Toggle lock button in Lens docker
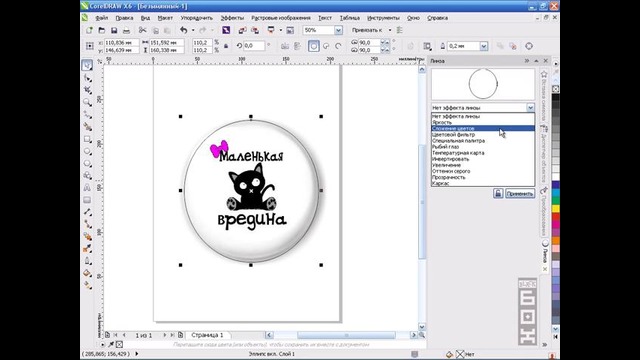The height and width of the screenshot is (360, 640). click(498, 193)
